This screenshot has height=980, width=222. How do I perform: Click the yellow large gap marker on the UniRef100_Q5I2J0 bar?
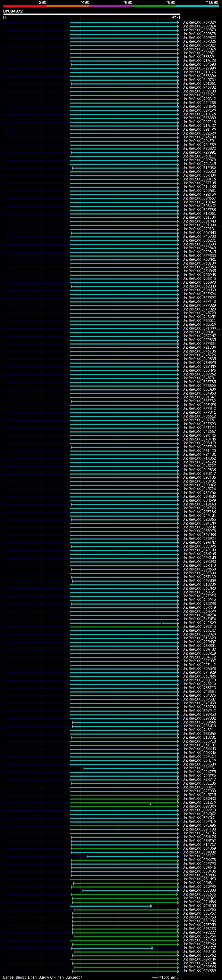[151, 804]
